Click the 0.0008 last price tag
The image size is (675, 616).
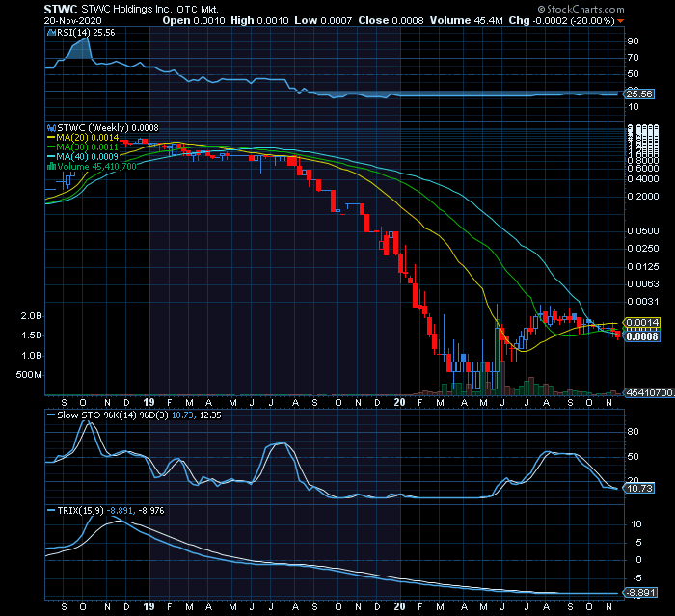(642, 336)
